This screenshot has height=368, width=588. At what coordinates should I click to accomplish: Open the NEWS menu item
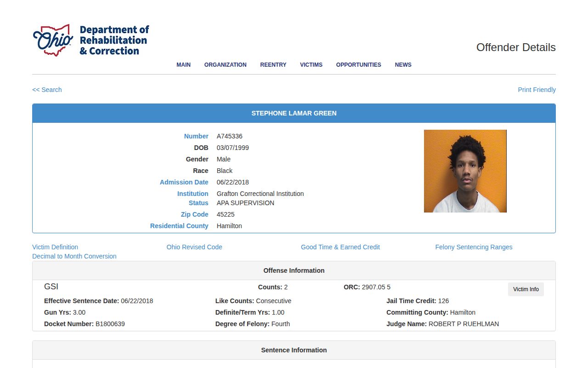[403, 65]
